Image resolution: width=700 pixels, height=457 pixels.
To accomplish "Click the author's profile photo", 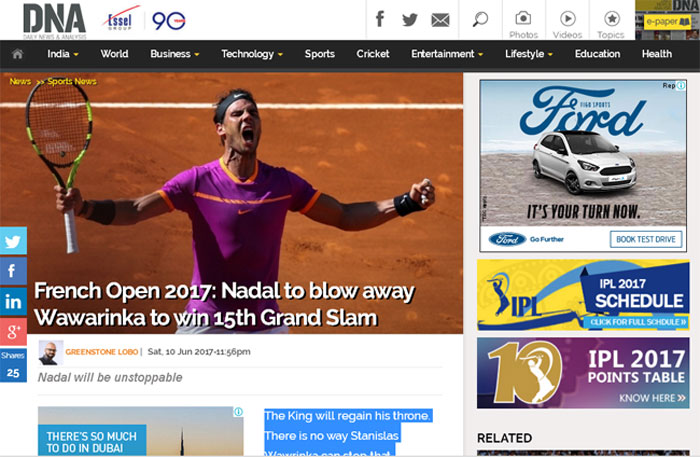I will (50, 353).
